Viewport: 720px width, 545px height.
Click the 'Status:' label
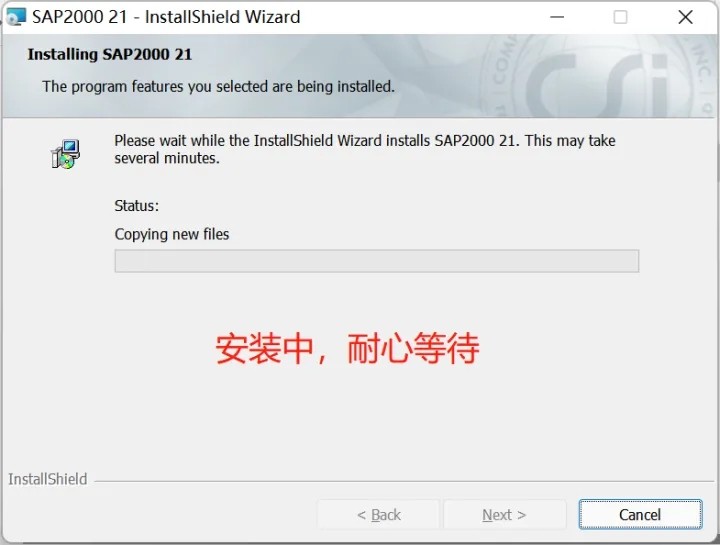point(136,206)
